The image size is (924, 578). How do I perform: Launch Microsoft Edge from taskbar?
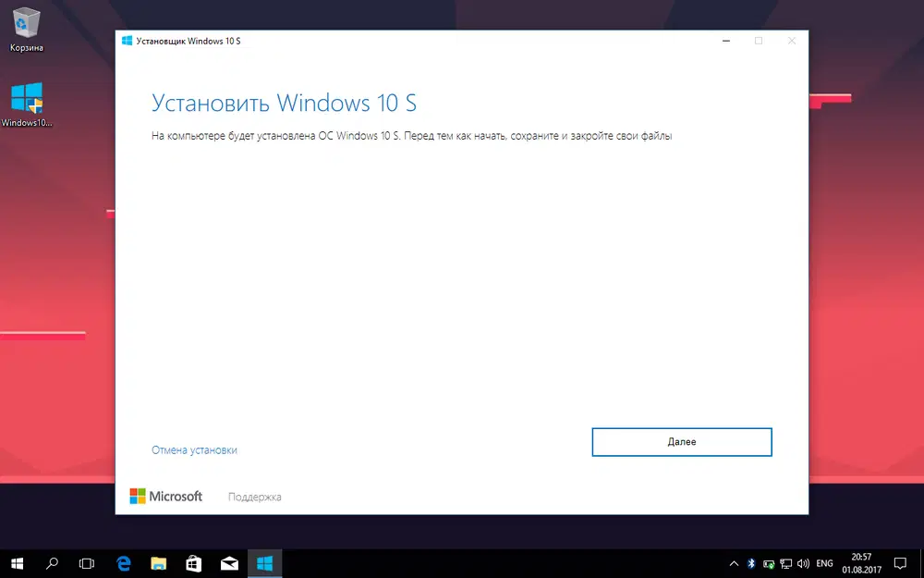(x=123, y=564)
